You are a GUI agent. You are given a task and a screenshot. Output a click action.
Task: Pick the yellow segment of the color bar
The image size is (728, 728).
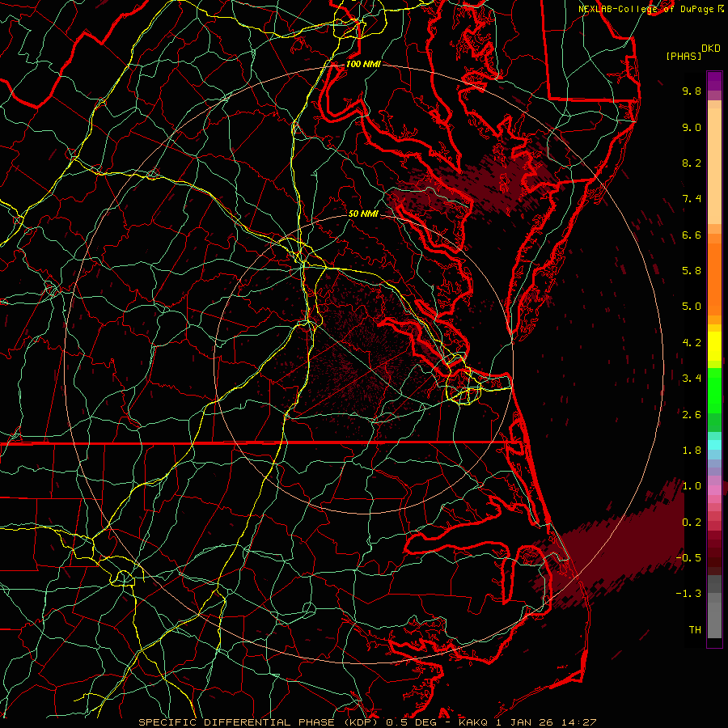pos(714,346)
